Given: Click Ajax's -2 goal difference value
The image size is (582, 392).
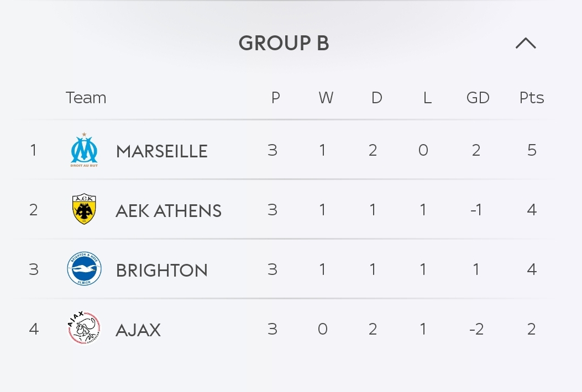Looking at the screenshot, I should point(476,329).
